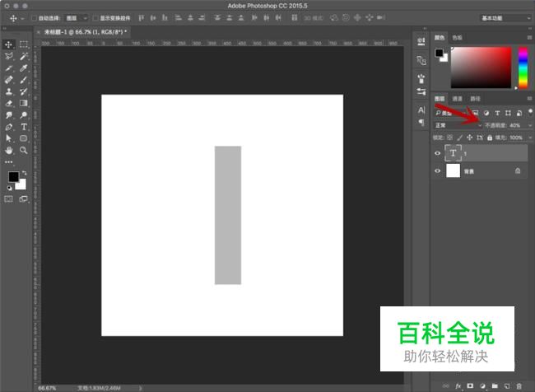Toggle lock all padlock icon
The height and width of the screenshot is (392, 535).
(490, 138)
